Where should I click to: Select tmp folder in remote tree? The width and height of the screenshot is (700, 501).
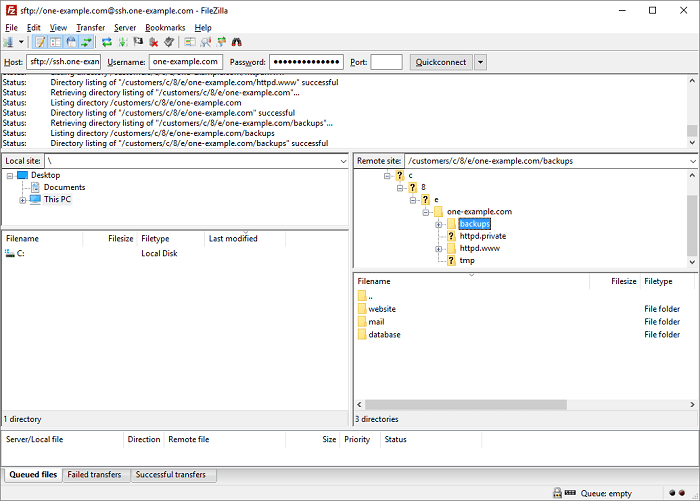[467, 261]
